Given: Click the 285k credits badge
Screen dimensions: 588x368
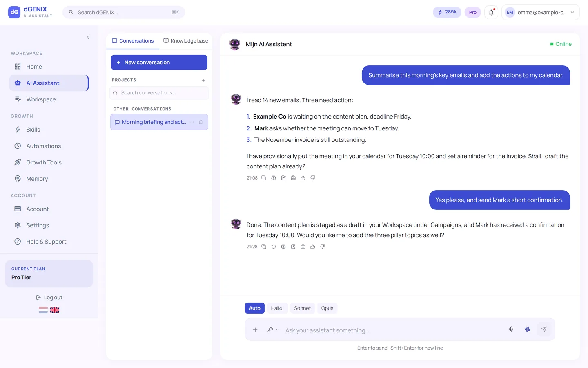Looking at the screenshot, I should coord(447,12).
